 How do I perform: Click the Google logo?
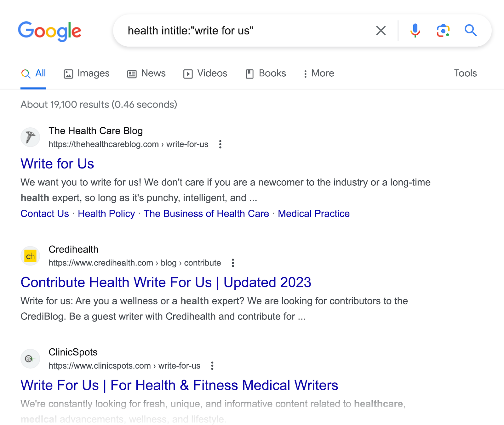coord(50,31)
